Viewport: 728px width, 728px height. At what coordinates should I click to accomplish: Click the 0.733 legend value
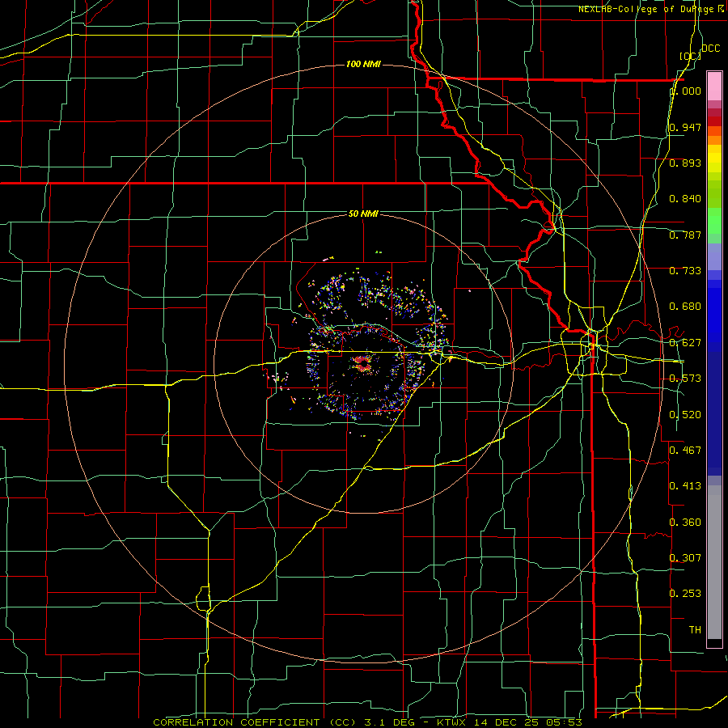(x=685, y=271)
